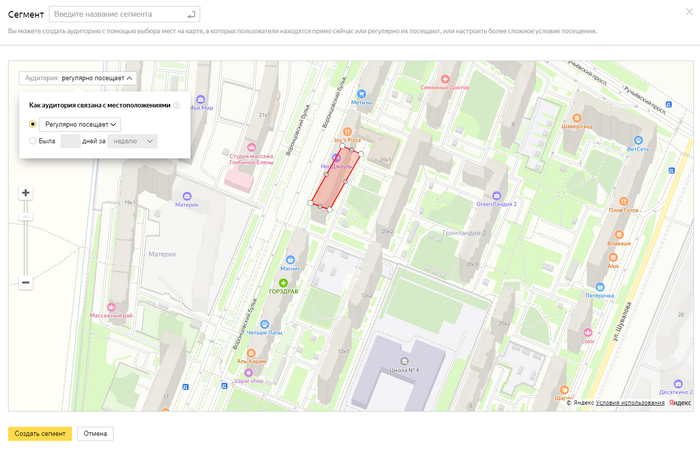Select the 'Регулярно посещает' radio button
Image resolution: width=700 pixels, height=450 pixels.
[33, 124]
